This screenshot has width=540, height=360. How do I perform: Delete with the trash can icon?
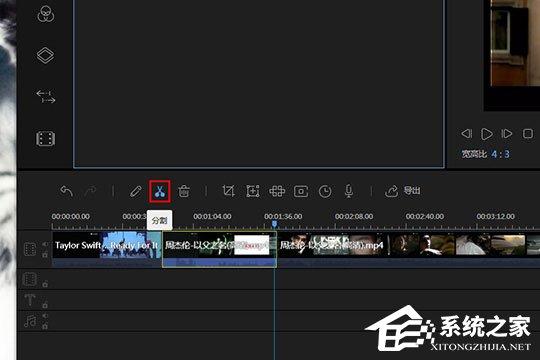[184, 191]
